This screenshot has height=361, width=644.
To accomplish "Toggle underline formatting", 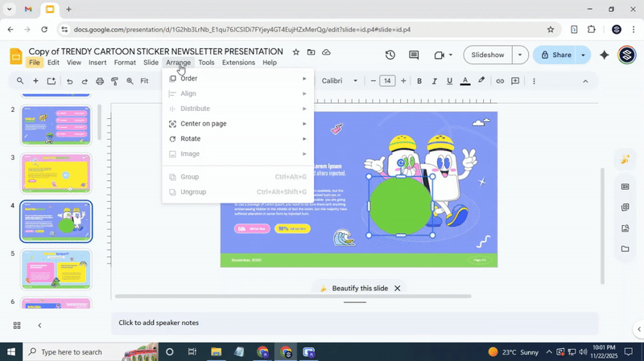I will [449, 81].
